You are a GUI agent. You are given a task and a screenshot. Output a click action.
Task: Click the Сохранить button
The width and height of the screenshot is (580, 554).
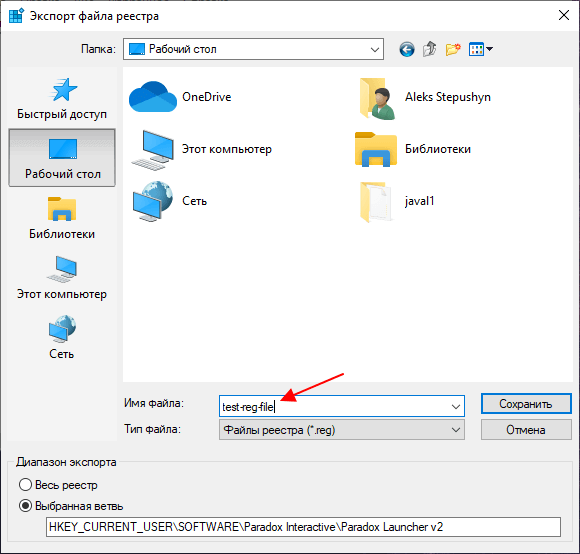point(526,403)
